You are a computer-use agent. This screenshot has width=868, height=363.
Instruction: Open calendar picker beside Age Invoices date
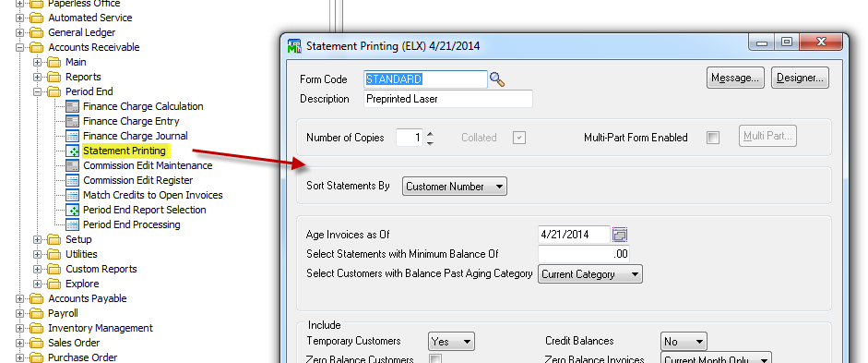620,235
